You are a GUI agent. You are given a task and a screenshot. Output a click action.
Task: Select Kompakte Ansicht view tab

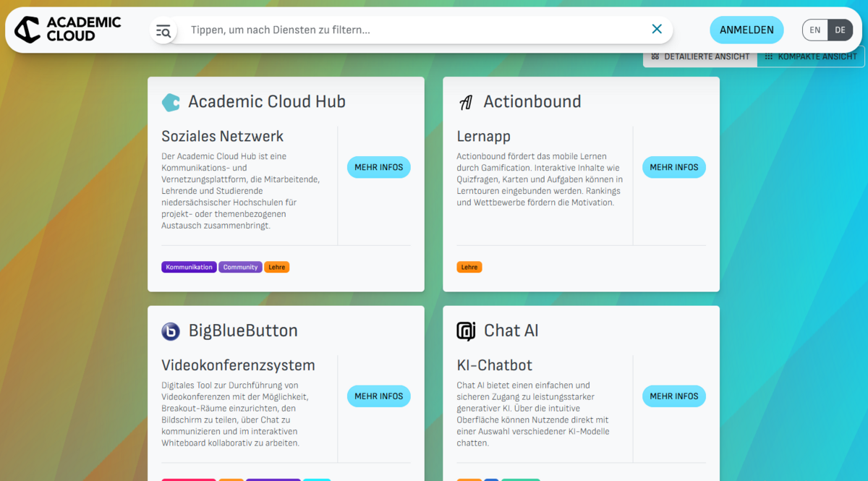(811, 56)
